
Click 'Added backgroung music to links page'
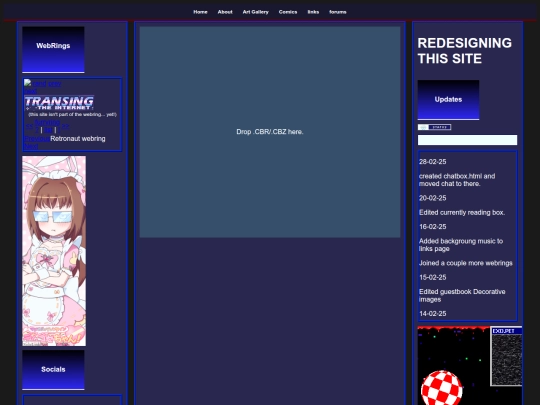(x=461, y=245)
